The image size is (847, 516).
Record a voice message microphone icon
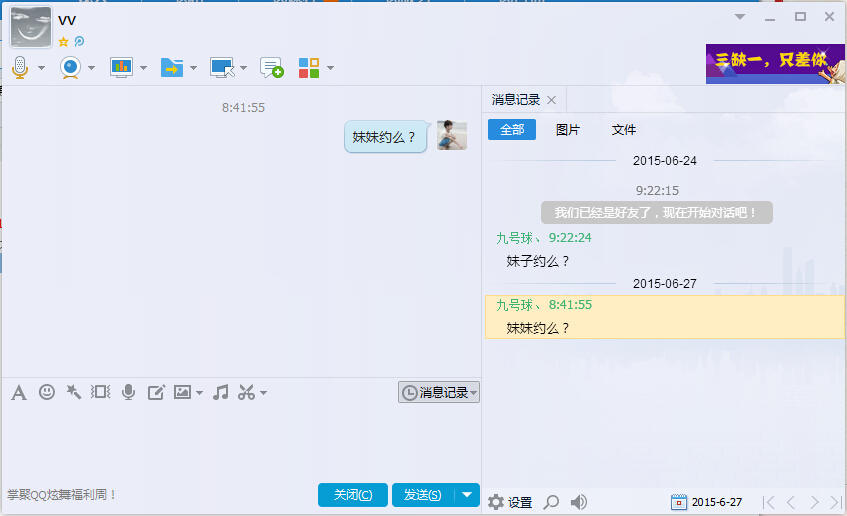click(129, 392)
